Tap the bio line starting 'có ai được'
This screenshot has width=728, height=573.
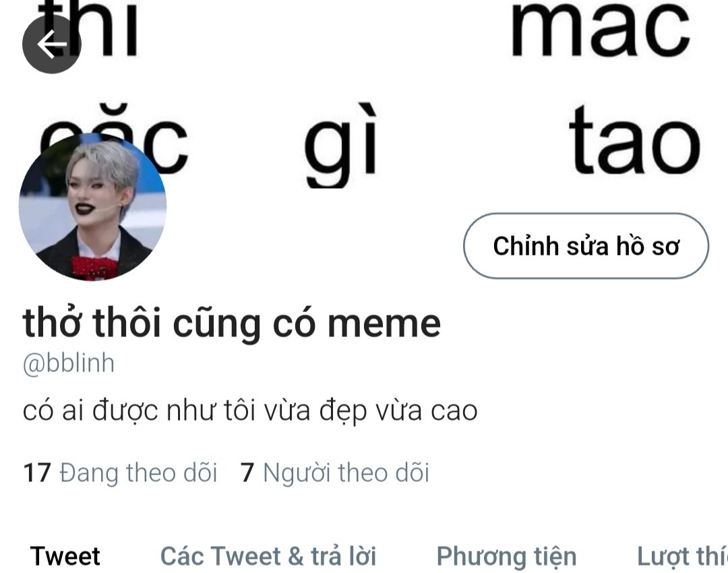(x=250, y=411)
